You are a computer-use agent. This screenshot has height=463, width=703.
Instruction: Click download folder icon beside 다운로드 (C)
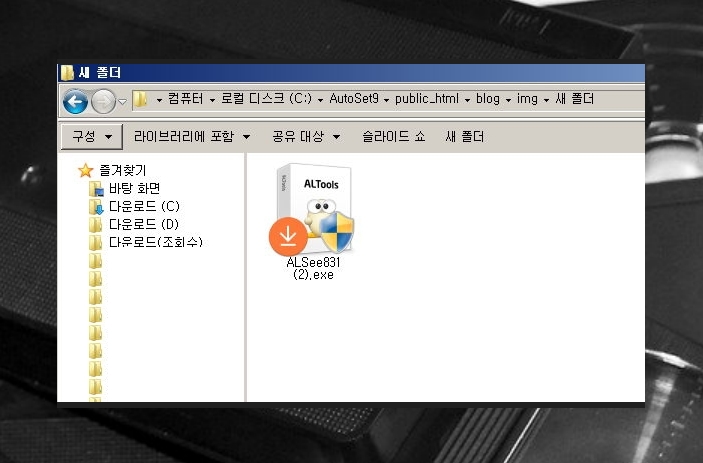[96, 207]
